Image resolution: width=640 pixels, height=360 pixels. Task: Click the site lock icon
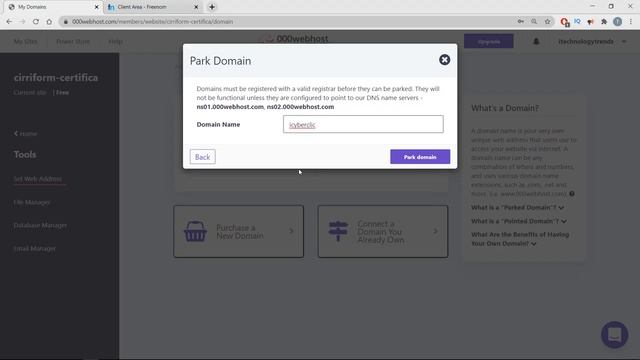(65, 22)
